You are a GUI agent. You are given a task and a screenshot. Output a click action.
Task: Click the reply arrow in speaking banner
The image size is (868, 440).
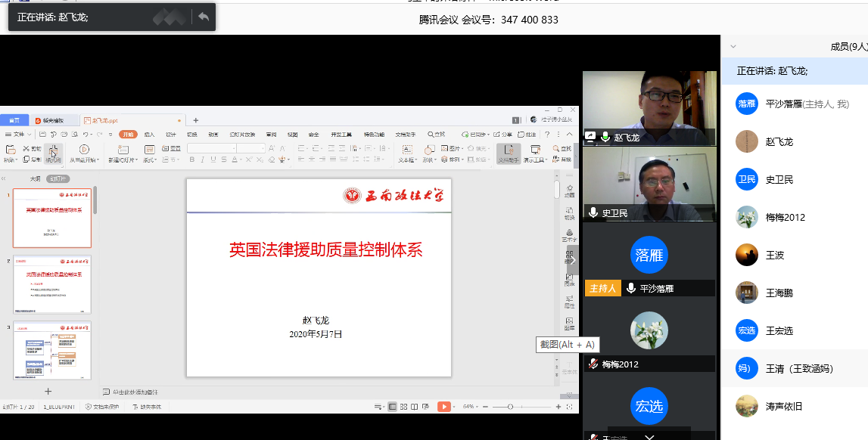click(204, 17)
